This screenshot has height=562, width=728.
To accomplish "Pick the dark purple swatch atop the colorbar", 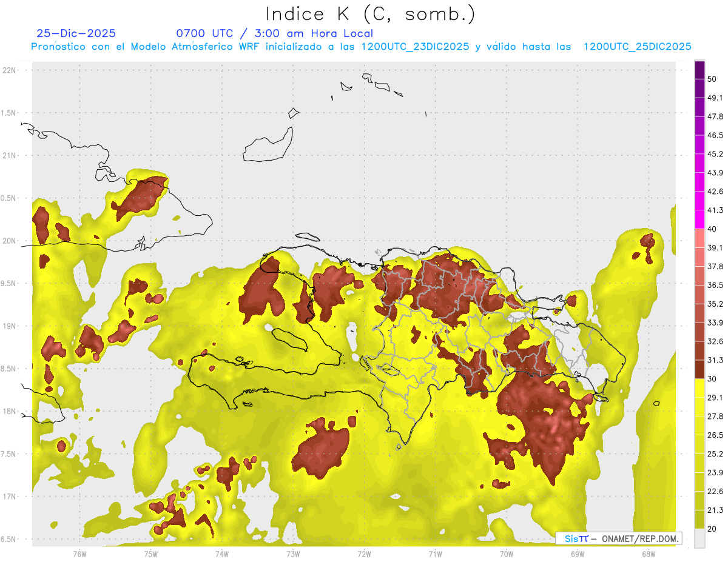I will tap(699, 70).
